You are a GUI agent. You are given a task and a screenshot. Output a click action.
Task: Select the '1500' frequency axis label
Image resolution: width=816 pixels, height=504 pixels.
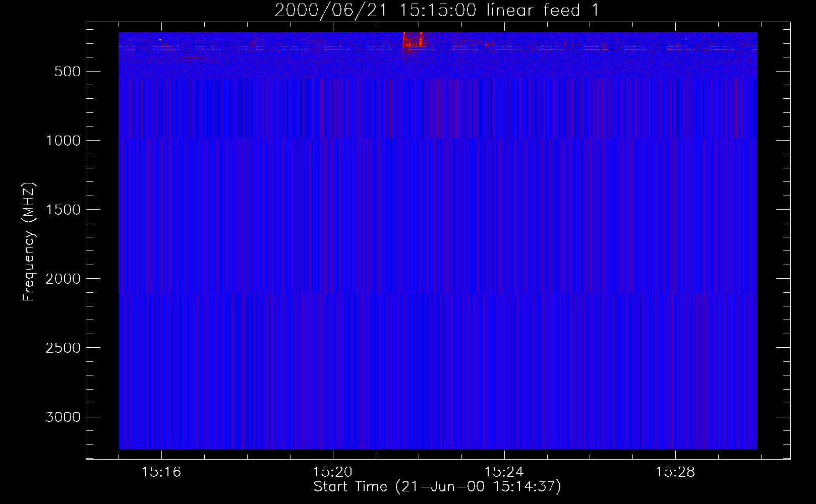click(63, 210)
